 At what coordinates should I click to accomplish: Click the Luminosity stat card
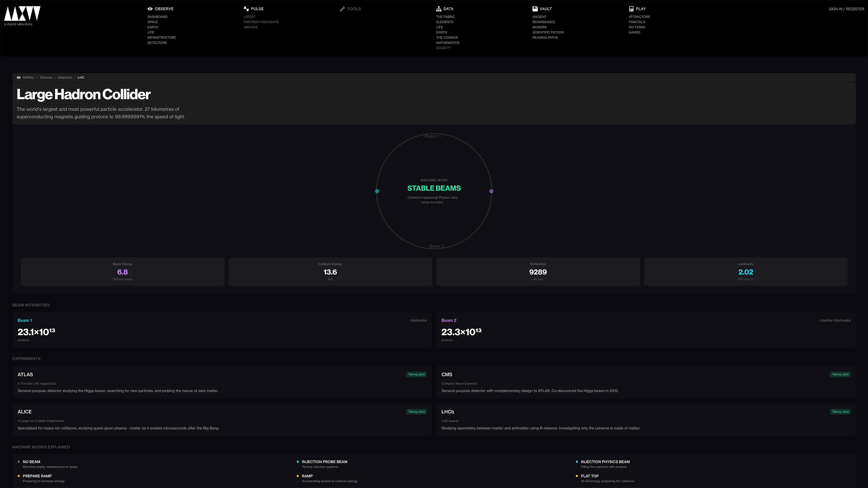[x=745, y=272]
